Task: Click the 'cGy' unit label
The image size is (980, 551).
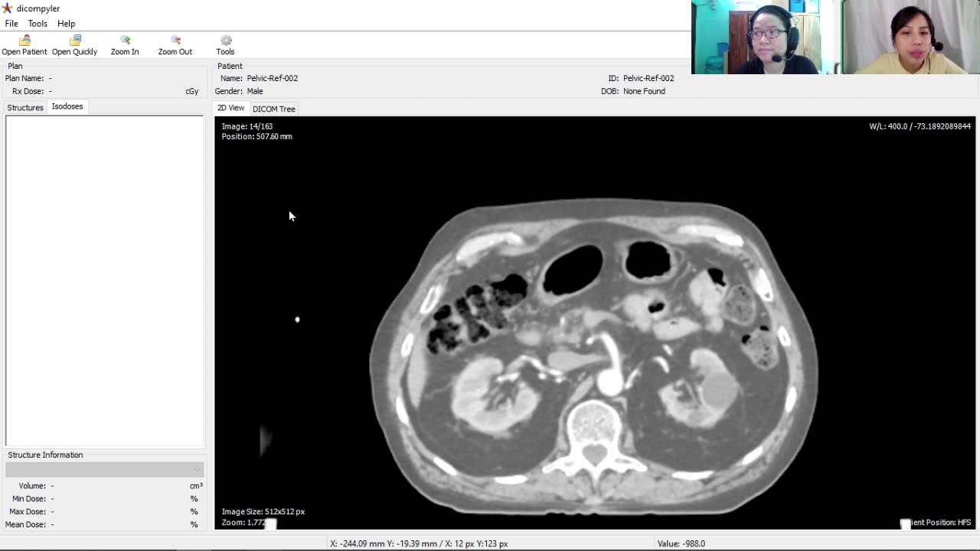Action: click(192, 91)
